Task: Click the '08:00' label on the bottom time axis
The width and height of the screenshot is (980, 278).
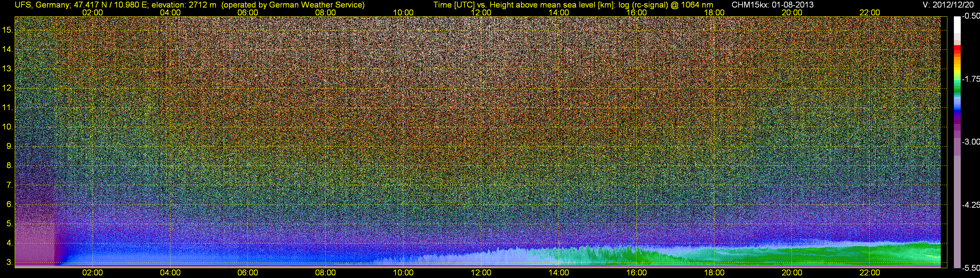Action: (326, 273)
